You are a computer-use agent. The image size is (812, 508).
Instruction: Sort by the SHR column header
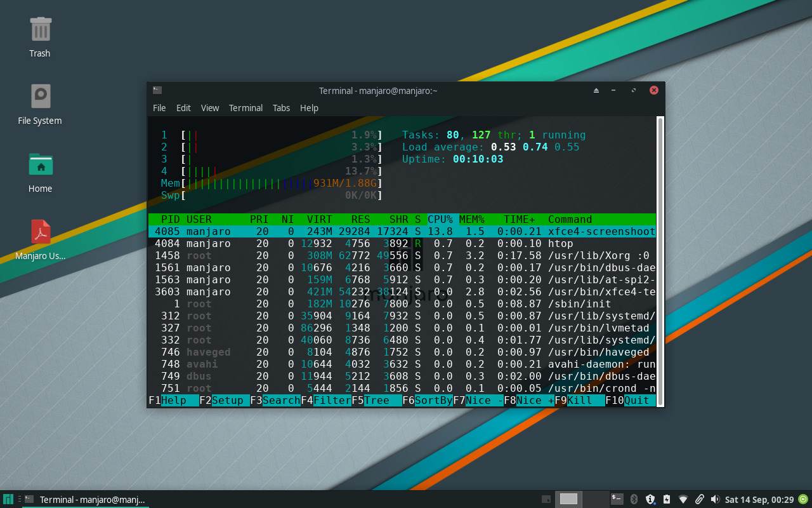(399, 219)
